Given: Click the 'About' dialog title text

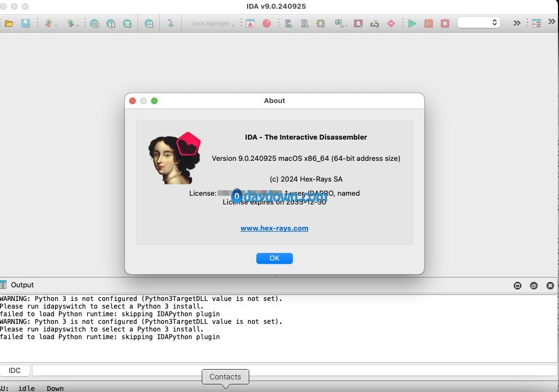Looking at the screenshot, I should (274, 101).
